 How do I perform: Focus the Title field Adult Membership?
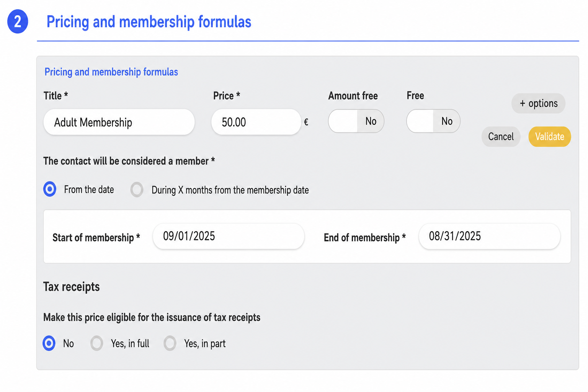(119, 122)
